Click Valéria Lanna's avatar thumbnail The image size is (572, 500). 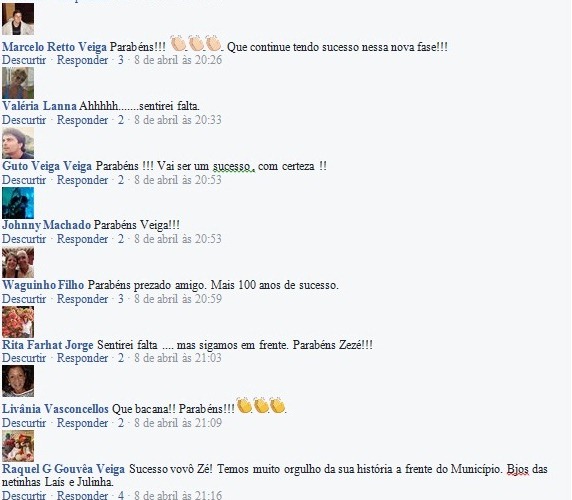tap(18, 83)
